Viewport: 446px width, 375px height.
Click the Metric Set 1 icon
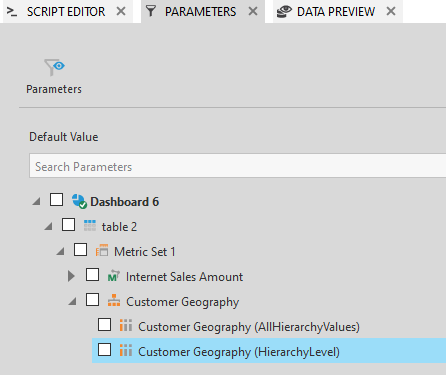point(102,250)
